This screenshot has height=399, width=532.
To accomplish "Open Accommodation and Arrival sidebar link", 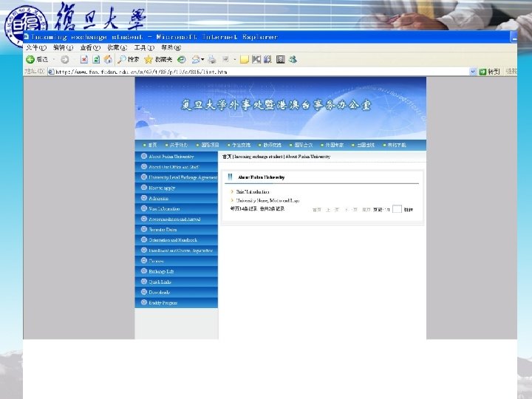I will click(x=174, y=219).
